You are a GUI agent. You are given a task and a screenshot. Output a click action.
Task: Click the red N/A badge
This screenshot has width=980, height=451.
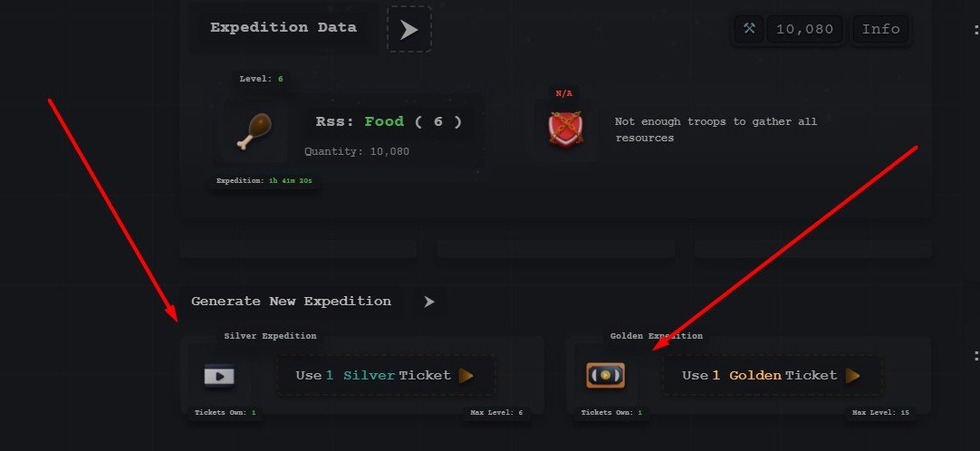[563, 93]
